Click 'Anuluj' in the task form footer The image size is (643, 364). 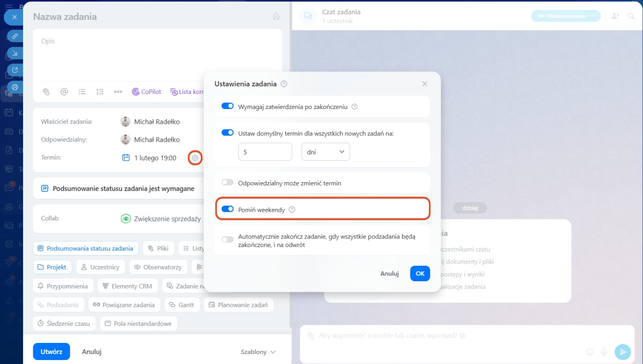[x=92, y=352]
